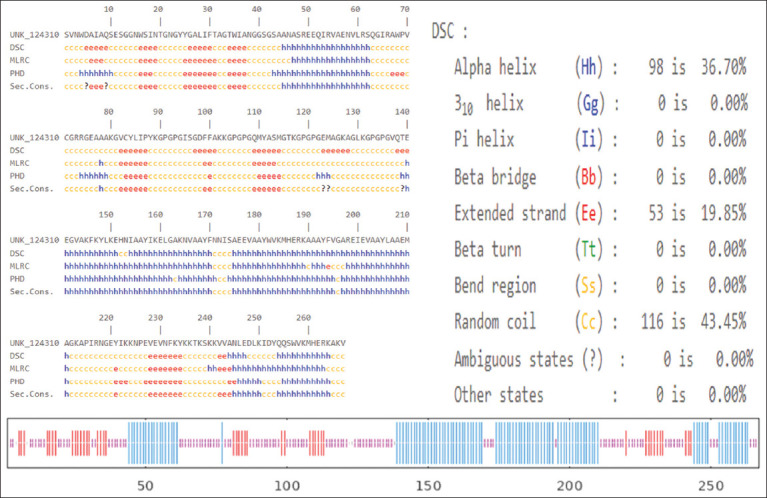Click the 43.45% random coil percentage
767x498 pixels.
tap(723, 322)
